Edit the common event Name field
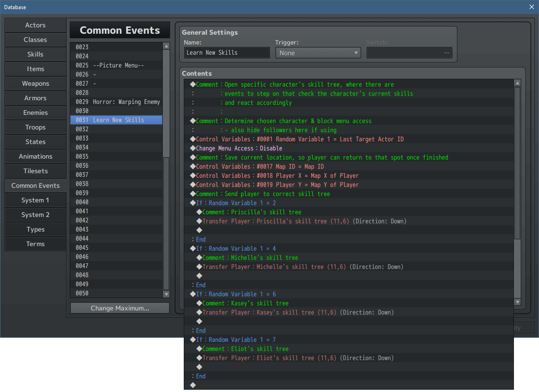 point(227,52)
